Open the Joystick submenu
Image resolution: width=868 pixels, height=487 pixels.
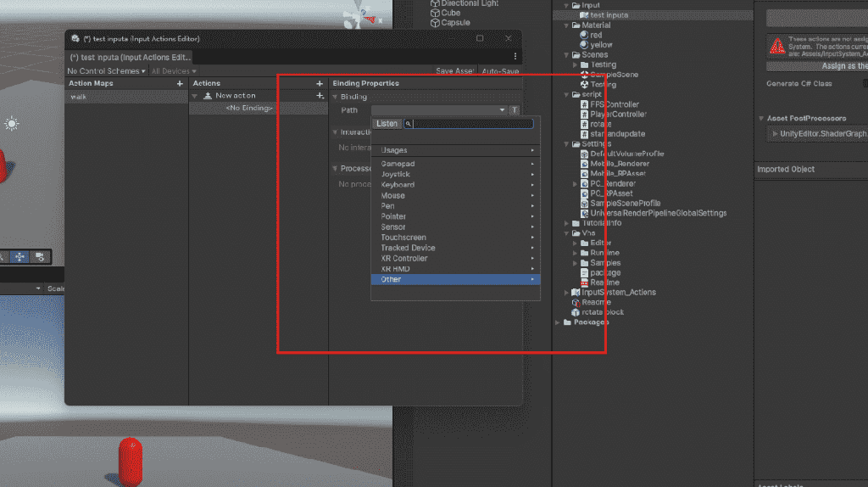tap(455, 175)
